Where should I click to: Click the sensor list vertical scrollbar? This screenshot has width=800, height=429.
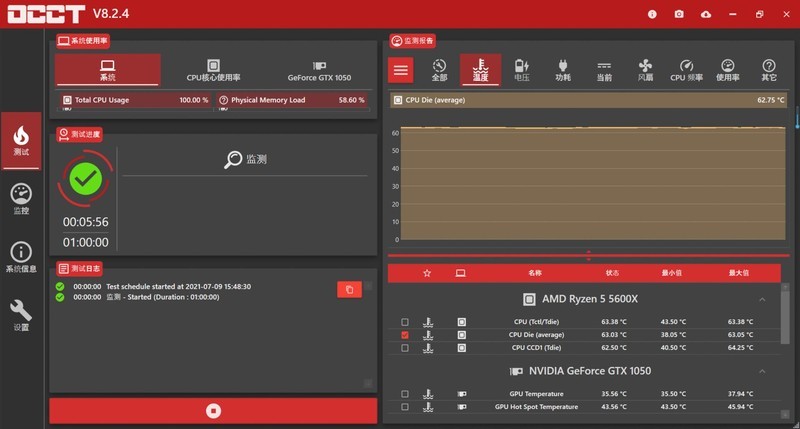[x=785, y=316]
